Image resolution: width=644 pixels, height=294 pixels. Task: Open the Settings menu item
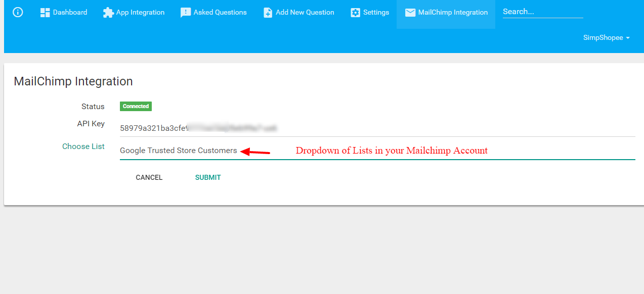(370, 13)
